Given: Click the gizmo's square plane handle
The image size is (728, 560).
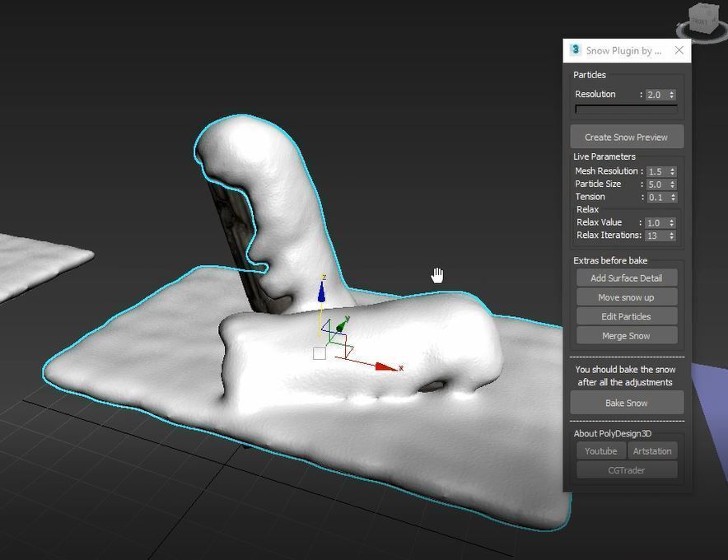Looking at the screenshot, I should (x=320, y=353).
